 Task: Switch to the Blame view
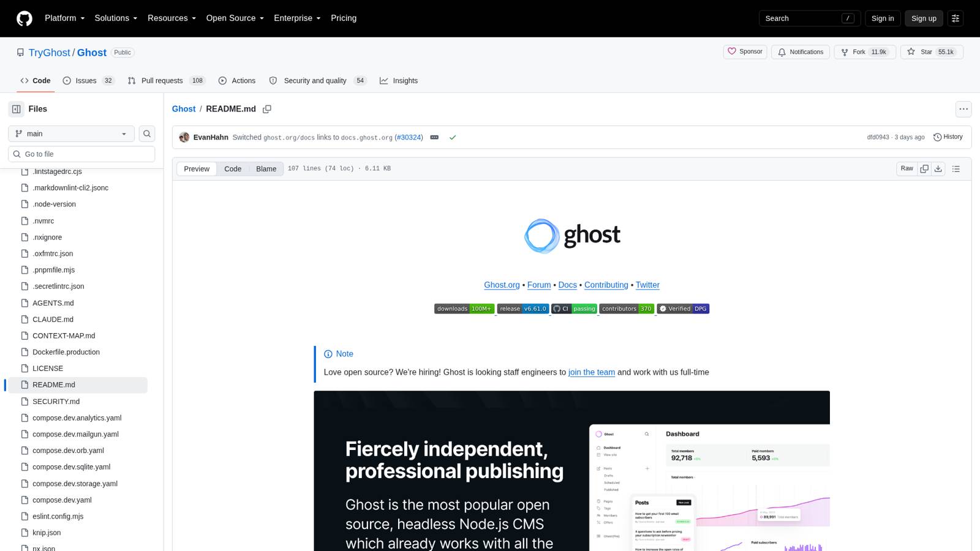click(x=266, y=169)
